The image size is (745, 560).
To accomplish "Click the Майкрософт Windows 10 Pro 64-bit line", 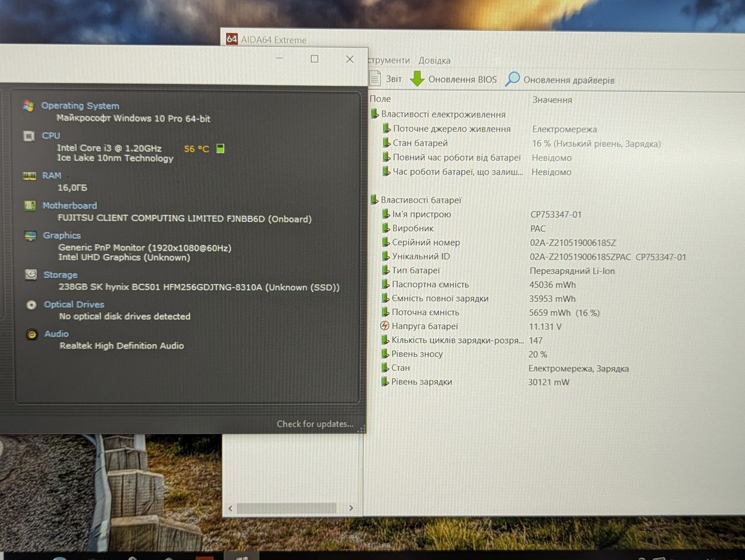I will [133, 119].
